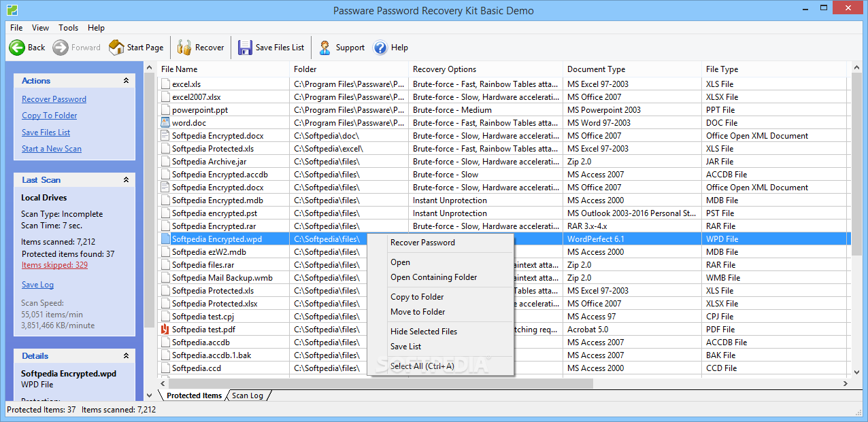Sort by the Document Type column header
Screen dimensions: 868x422
[x=633, y=69]
